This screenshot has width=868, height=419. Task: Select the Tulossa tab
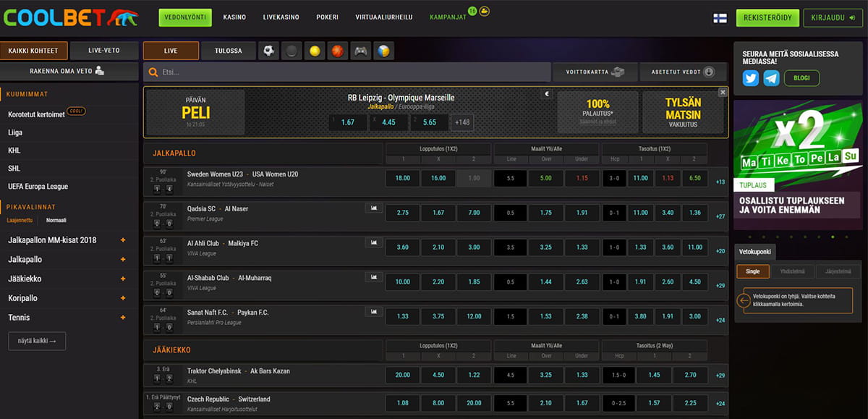228,51
